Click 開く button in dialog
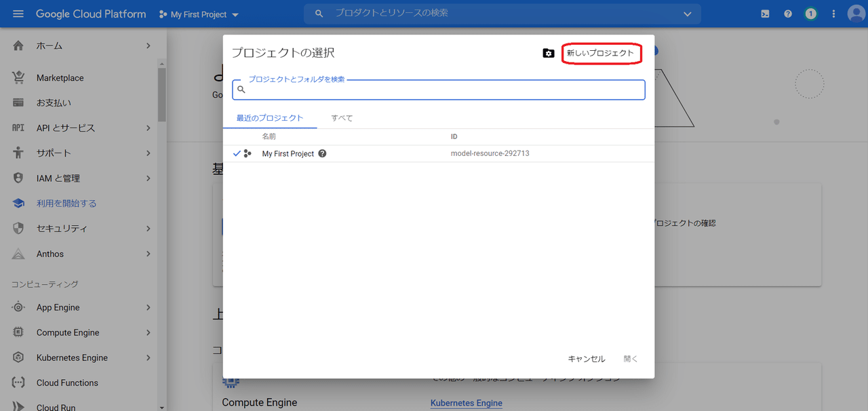This screenshot has height=411, width=868. click(631, 359)
